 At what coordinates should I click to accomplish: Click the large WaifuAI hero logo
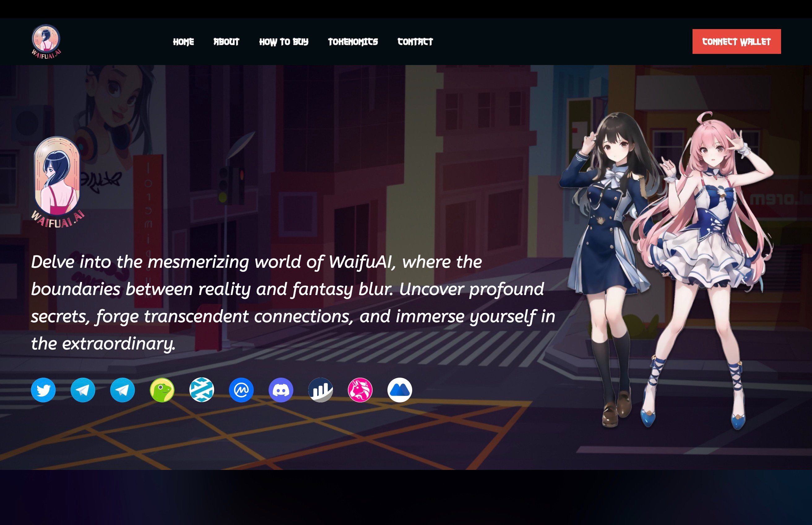pyautogui.click(x=57, y=182)
